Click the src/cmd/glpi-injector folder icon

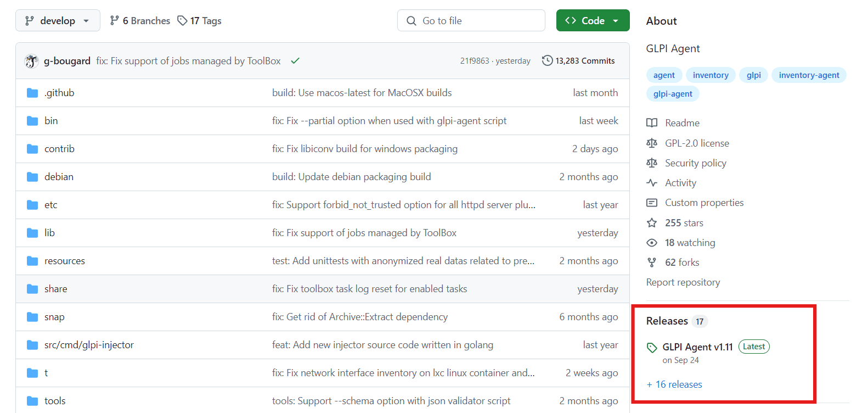click(32, 345)
